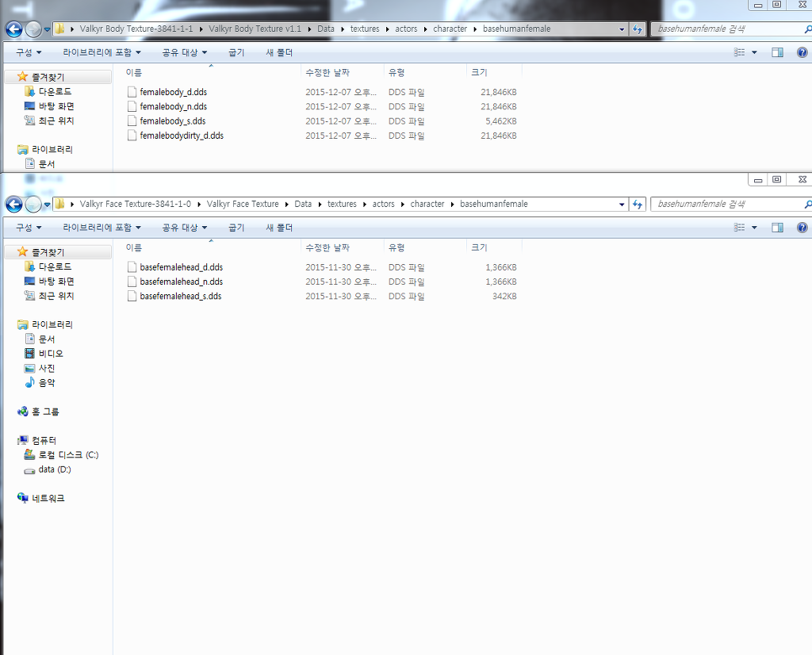This screenshot has width=812, height=655.
Task: Open recent pages arrow in Face Texture window
Action: point(47,205)
